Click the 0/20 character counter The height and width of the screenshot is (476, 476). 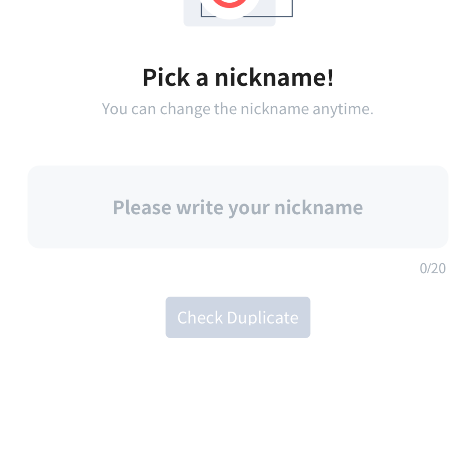[432, 268]
